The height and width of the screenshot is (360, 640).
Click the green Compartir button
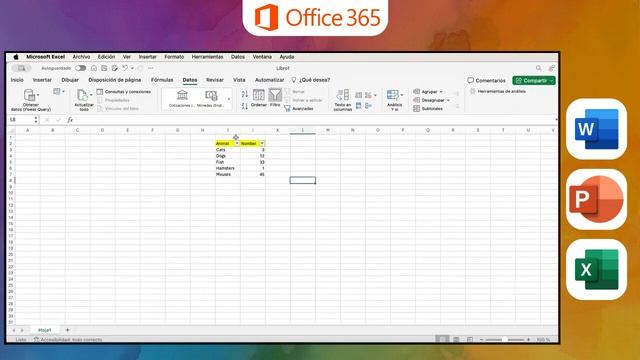(533, 80)
